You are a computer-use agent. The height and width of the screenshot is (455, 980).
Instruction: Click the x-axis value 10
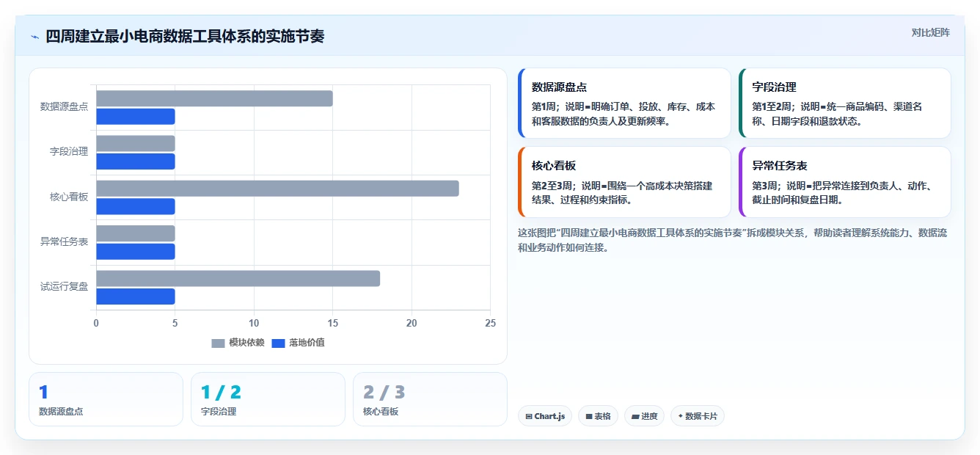(x=254, y=323)
